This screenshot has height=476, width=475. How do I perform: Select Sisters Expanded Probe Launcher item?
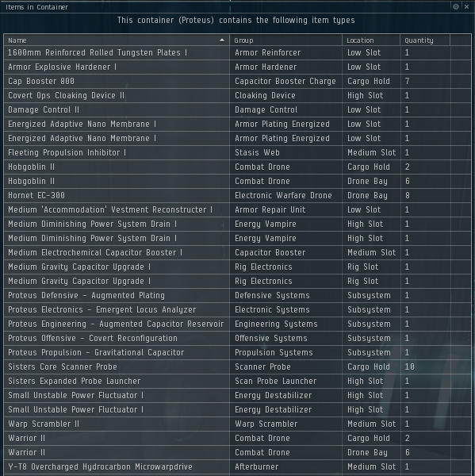237,381
